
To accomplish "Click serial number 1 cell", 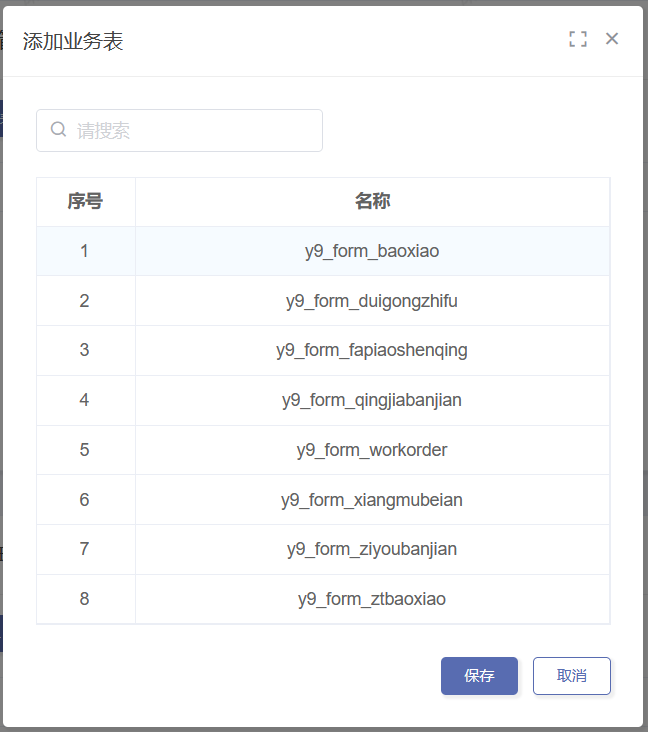I will (x=86, y=251).
